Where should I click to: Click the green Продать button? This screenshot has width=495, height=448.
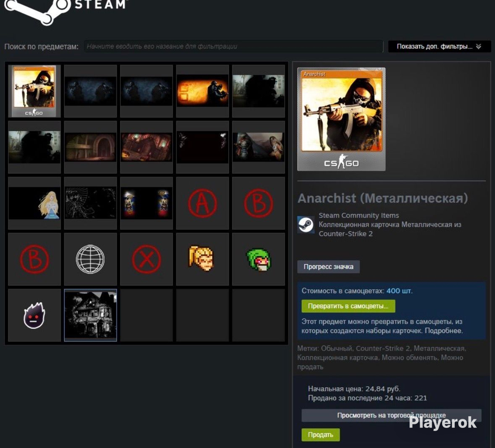coord(320,435)
